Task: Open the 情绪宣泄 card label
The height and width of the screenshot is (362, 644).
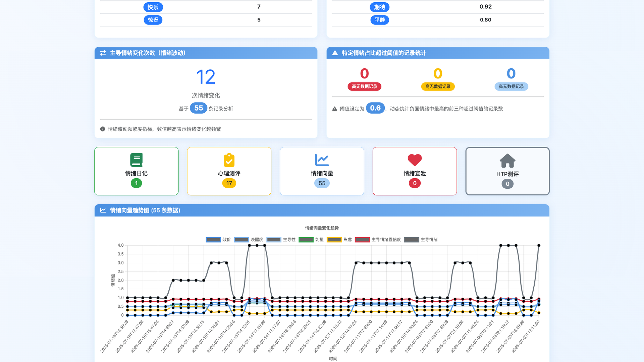Action: pos(415,173)
